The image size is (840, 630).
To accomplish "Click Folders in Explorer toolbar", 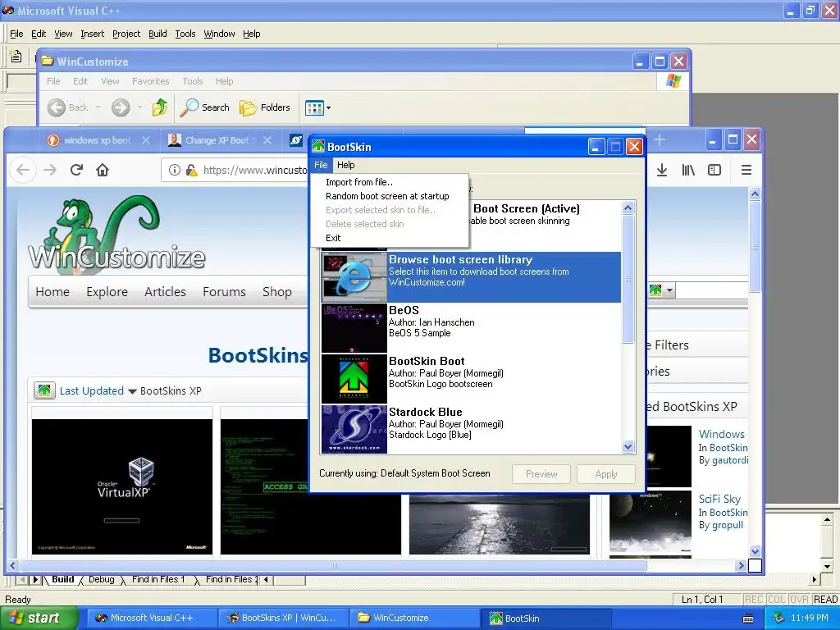I will coord(265,107).
